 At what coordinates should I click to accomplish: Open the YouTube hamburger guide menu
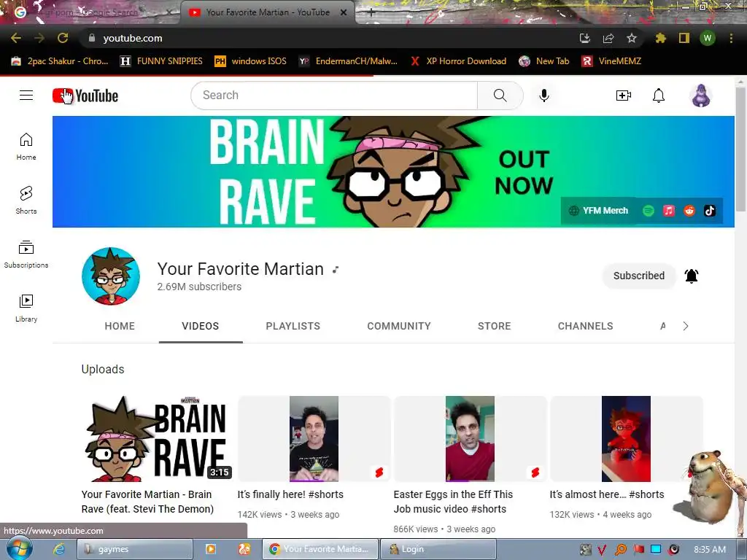[26, 96]
